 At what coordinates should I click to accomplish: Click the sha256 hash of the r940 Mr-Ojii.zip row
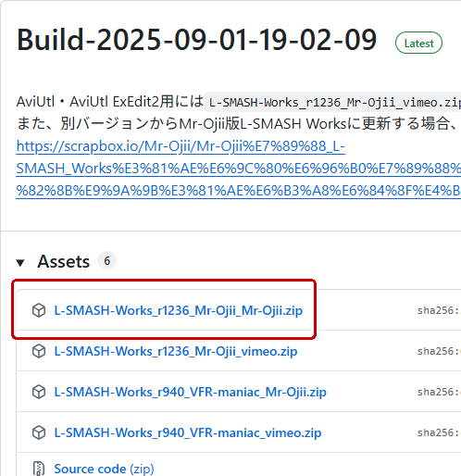439,392
